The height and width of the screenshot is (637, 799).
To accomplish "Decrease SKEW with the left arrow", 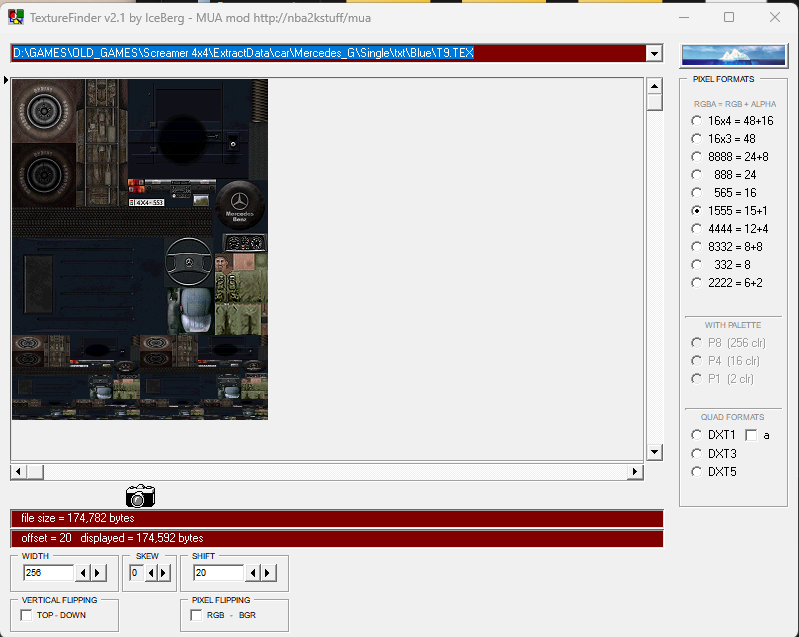I will tap(150, 573).
